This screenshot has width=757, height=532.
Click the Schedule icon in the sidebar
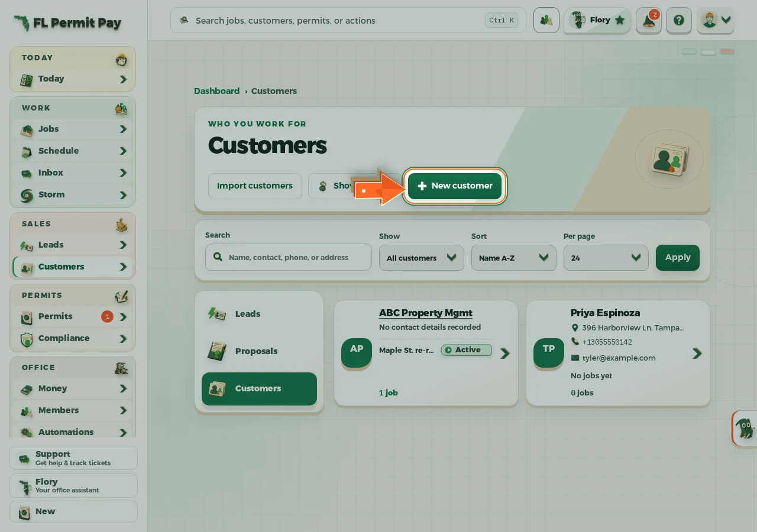pyautogui.click(x=26, y=151)
